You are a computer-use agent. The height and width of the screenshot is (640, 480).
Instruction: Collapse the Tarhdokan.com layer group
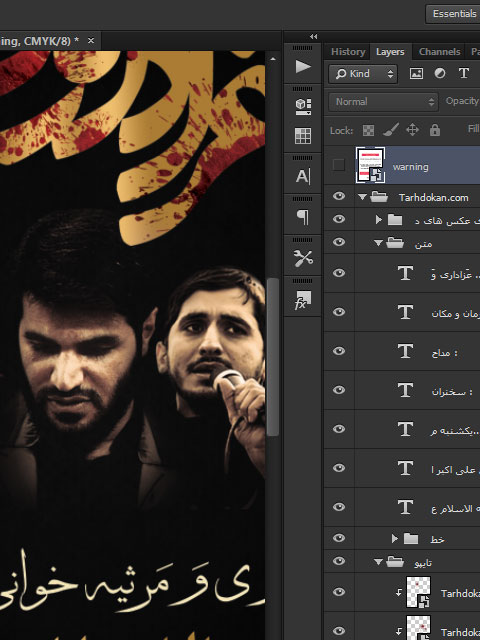(362, 197)
